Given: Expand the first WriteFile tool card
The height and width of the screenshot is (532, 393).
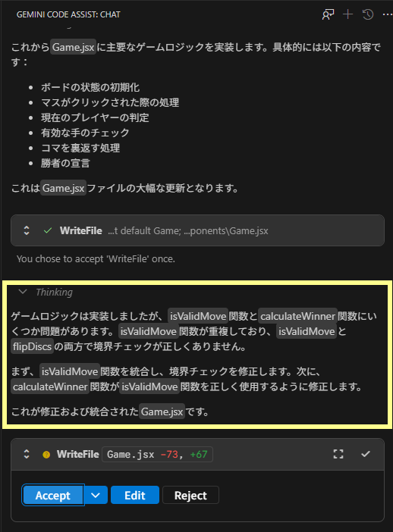Looking at the screenshot, I should (27, 230).
